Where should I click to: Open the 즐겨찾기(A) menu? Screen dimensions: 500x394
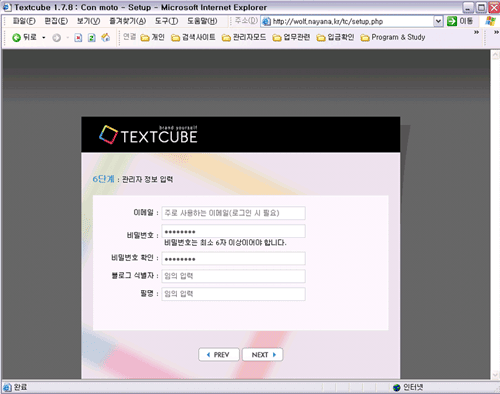[x=128, y=21]
